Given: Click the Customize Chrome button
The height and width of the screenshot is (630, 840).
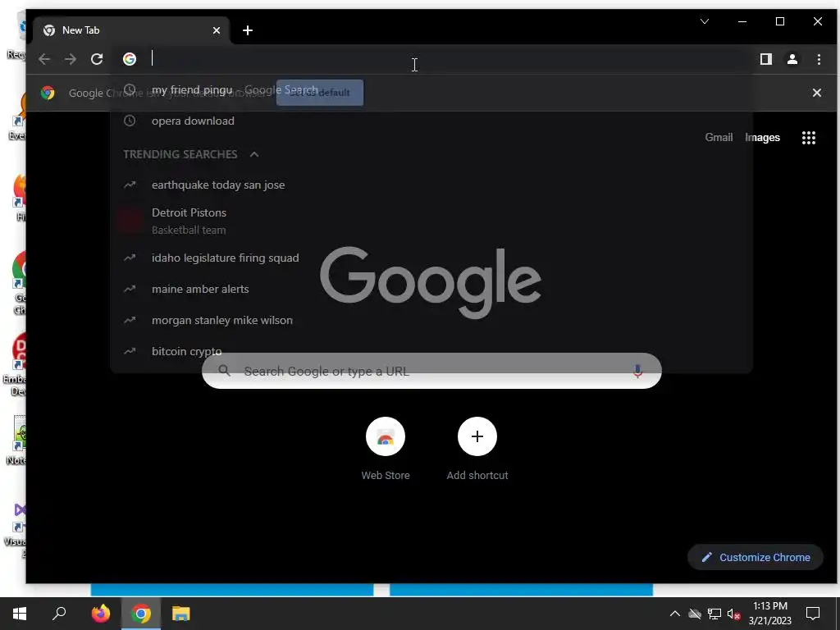Looking at the screenshot, I should 756,557.
